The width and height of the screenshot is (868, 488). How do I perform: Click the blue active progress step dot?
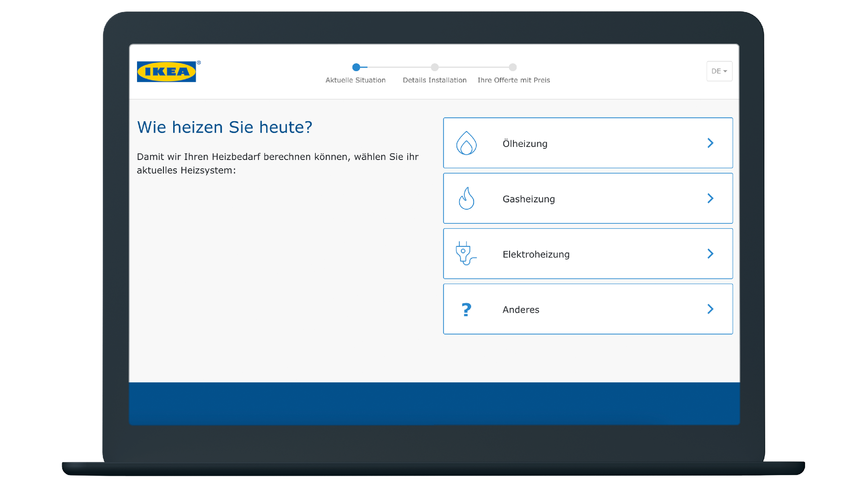[356, 67]
